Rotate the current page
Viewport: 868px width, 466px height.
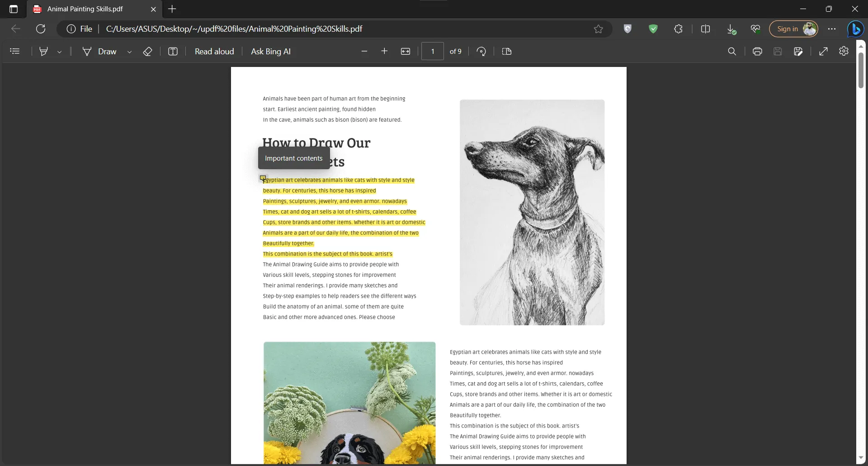(x=481, y=51)
